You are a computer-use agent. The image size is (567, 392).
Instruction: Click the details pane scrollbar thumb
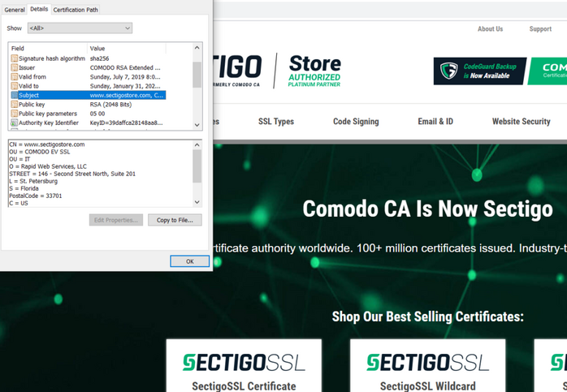197,166
